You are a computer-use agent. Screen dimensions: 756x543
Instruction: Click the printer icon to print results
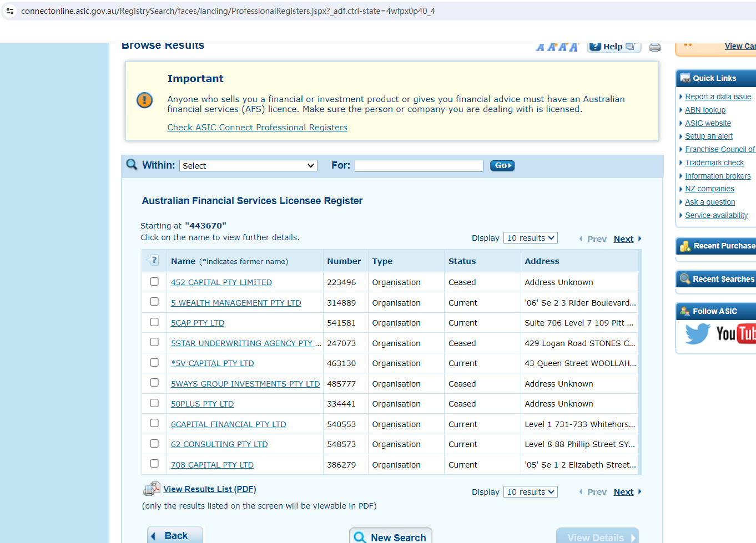point(655,47)
